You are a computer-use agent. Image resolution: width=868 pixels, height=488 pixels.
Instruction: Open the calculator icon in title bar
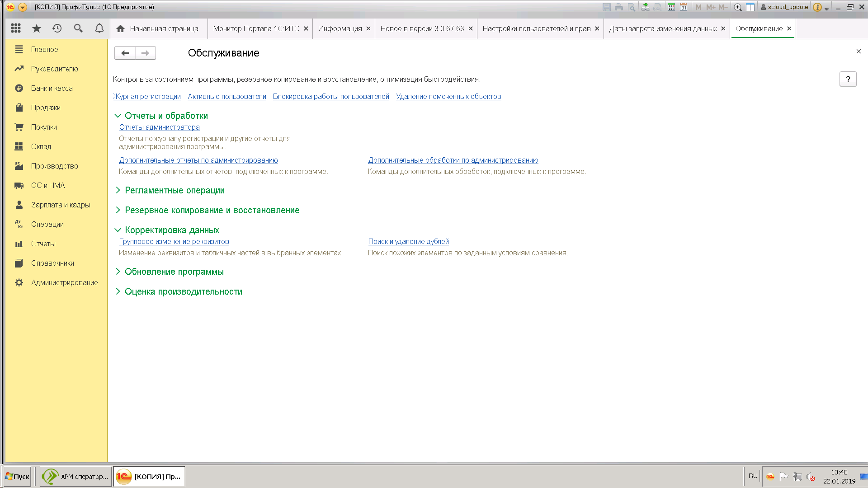671,7
